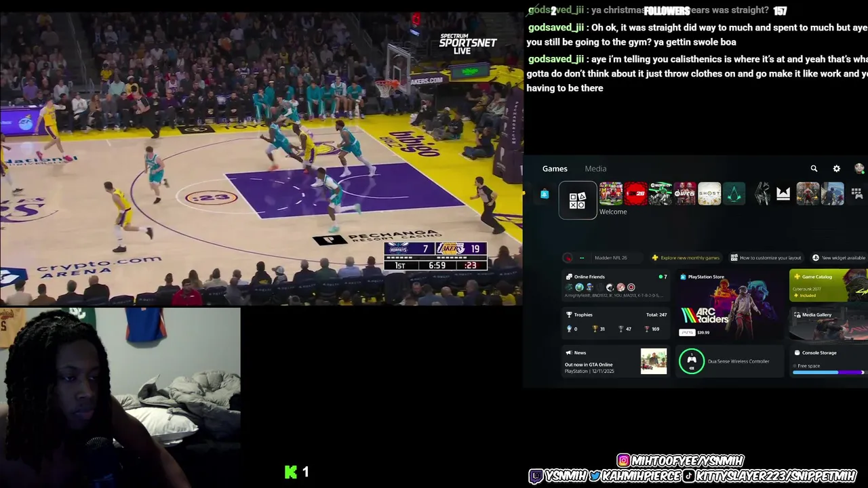Switch to the Games tab
This screenshot has width=868, height=488.
click(x=555, y=169)
